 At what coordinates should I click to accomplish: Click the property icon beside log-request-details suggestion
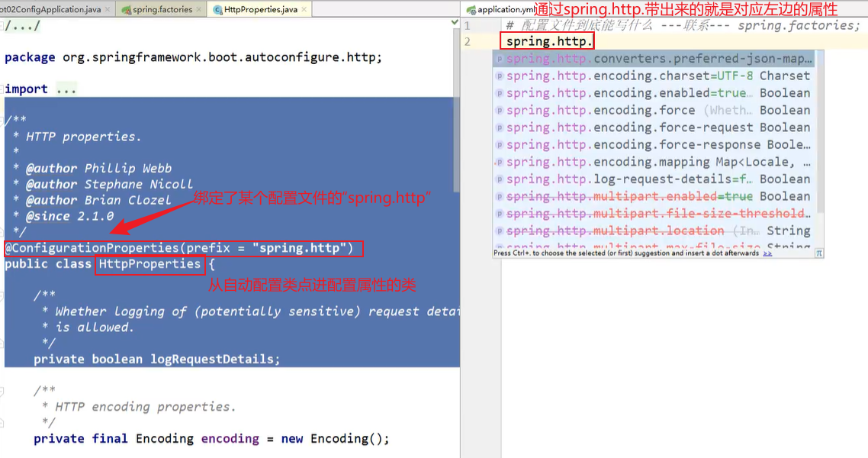[499, 179]
